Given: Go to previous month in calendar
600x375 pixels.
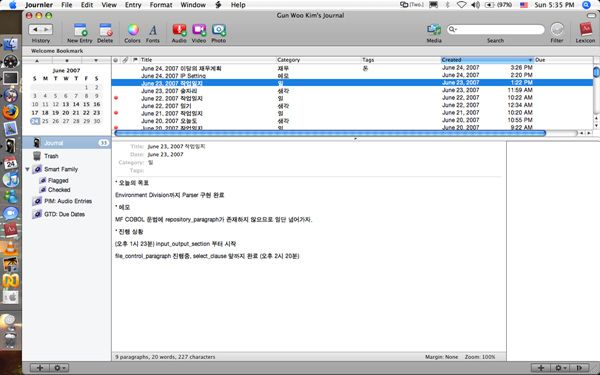Looking at the screenshot, I should point(37,60).
